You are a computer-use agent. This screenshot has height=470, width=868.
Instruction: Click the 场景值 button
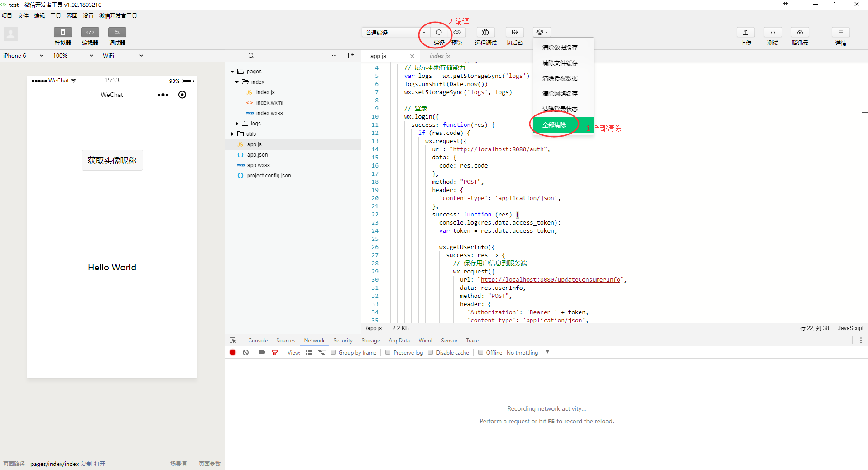[178, 464]
